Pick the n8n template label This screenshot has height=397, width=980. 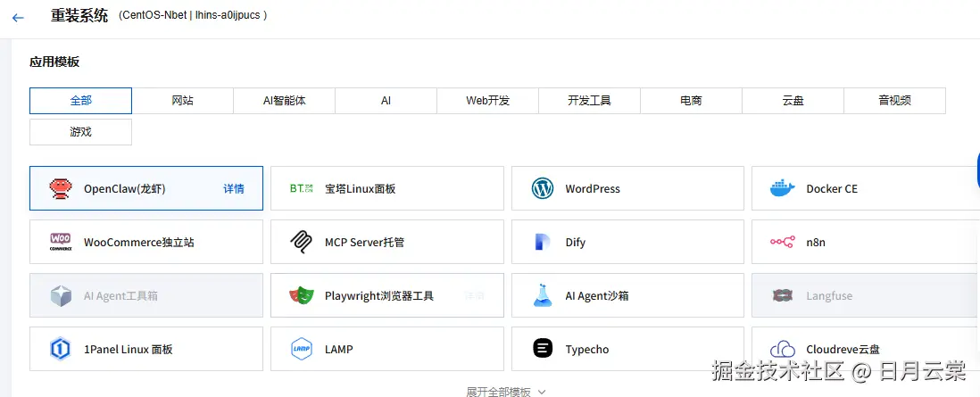pos(816,242)
